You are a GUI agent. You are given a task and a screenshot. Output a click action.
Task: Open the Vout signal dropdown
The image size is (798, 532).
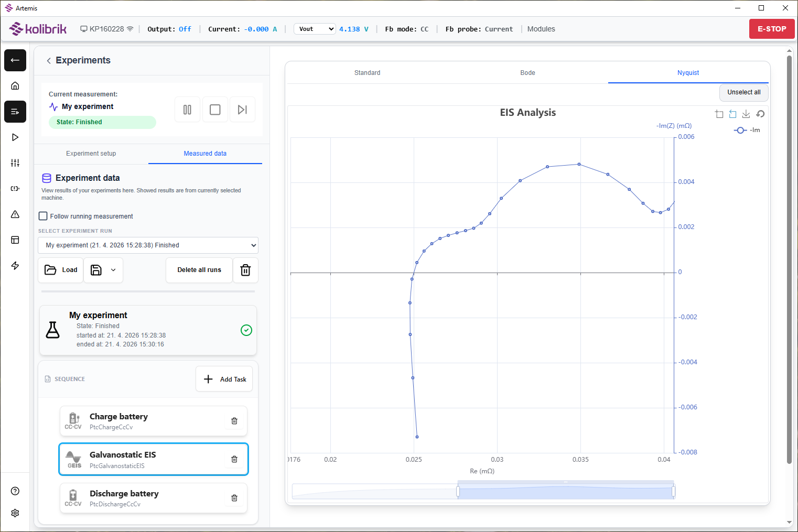pos(315,29)
